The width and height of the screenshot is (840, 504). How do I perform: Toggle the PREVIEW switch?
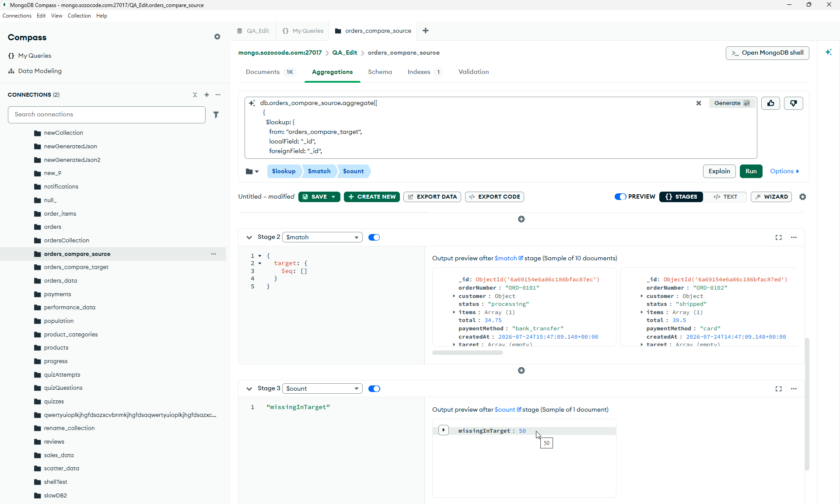620,197
